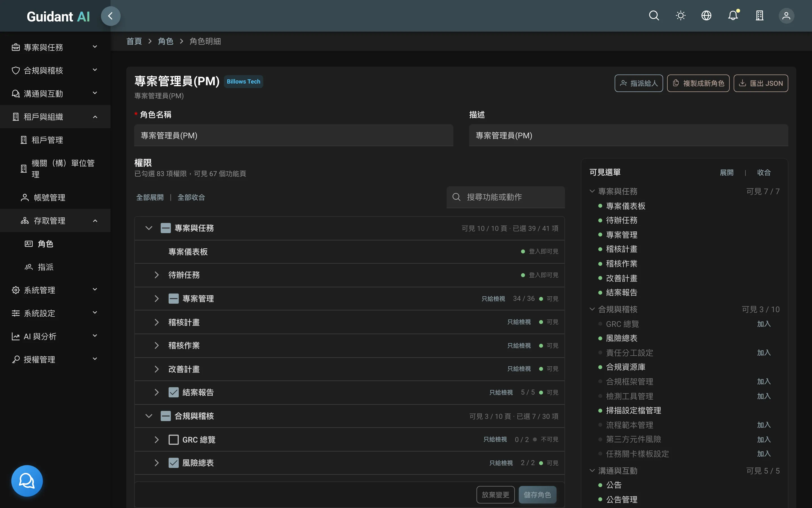
Task: Click the 放棄變更 button
Action: click(495, 494)
